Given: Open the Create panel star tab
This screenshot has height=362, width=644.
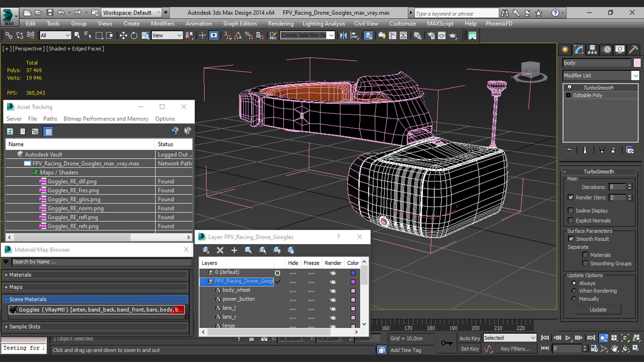Looking at the screenshot, I should [x=565, y=50].
